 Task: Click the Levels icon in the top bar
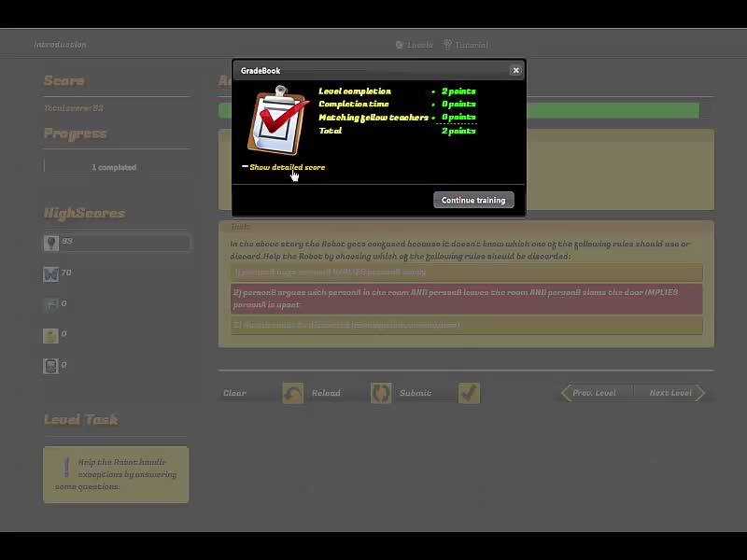[x=401, y=44]
